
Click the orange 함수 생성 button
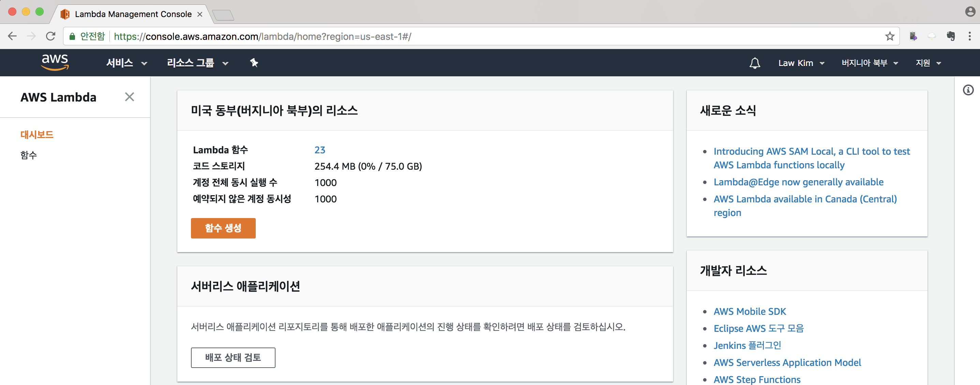pyautogui.click(x=223, y=228)
